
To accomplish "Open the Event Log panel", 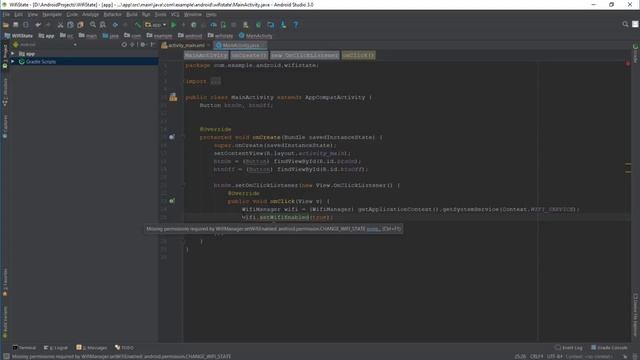I will coord(569,348).
